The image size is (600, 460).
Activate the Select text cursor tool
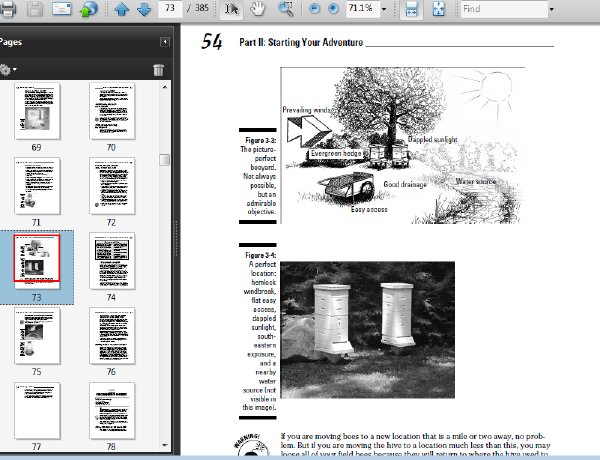point(231,9)
